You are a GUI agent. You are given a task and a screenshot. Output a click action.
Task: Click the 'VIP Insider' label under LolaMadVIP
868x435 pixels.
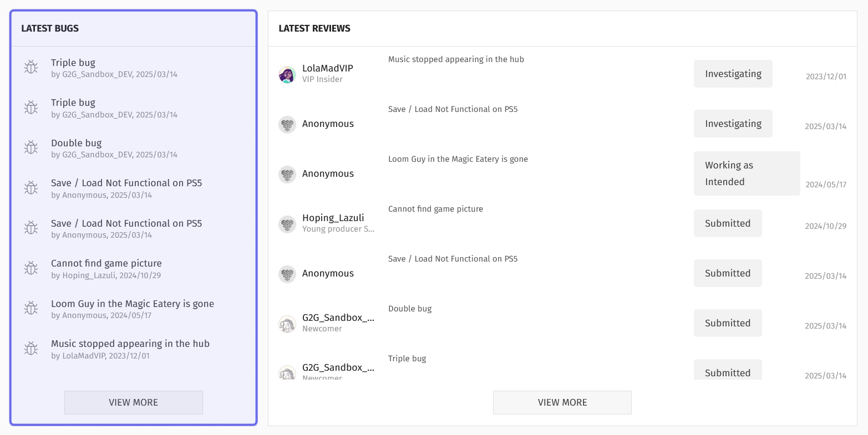[322, 79]
